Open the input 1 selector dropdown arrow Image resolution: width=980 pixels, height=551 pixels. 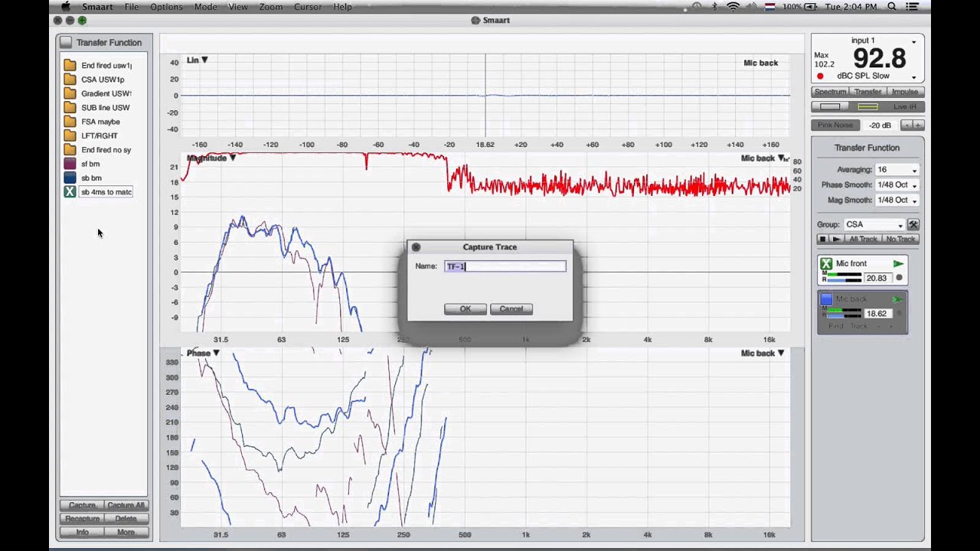pyautogui.click(x=913, y=42)
